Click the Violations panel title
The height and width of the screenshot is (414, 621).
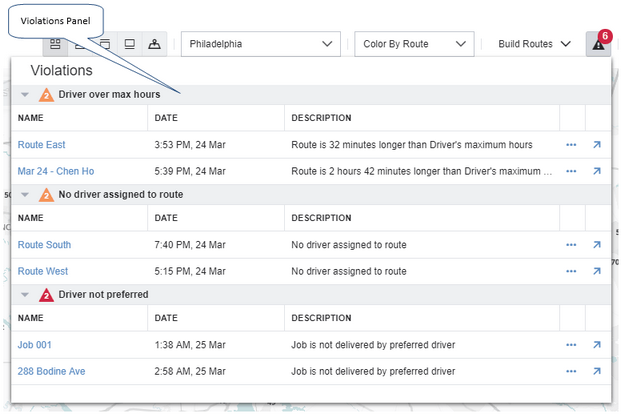(61, 71)
